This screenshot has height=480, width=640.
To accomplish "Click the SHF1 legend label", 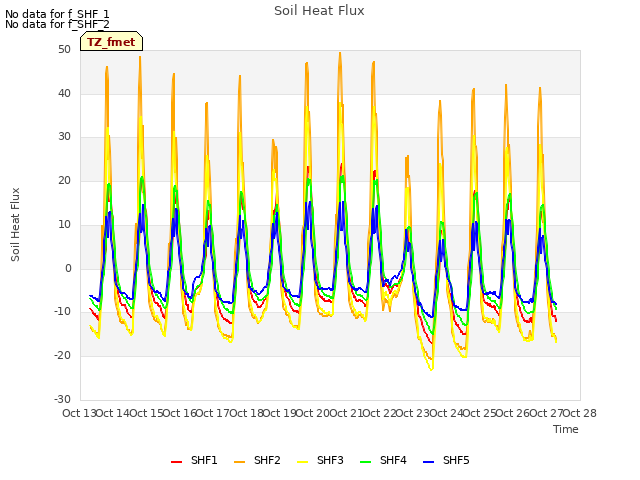I will click(x=204, y=460).
